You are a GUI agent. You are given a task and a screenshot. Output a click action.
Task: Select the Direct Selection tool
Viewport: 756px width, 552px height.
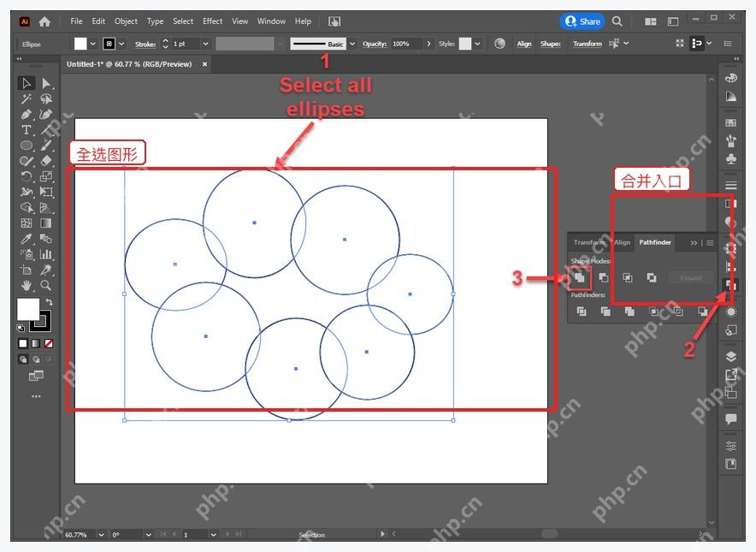pos(46,83)
